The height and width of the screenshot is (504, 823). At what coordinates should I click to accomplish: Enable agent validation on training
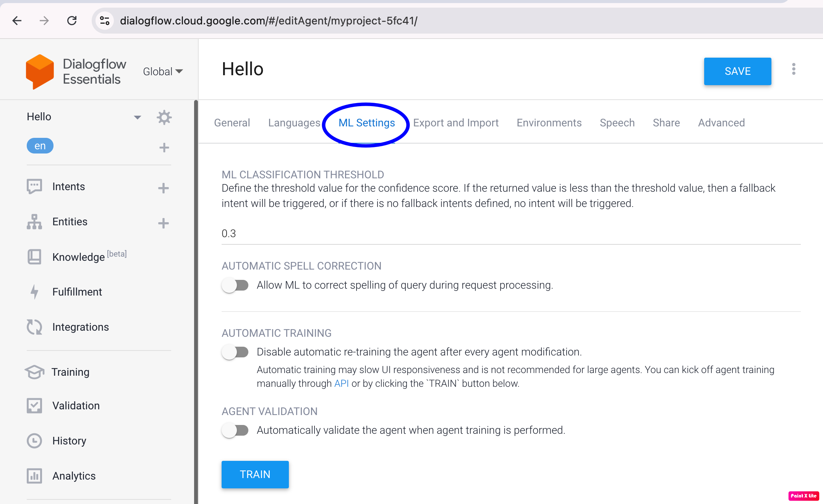235,430
